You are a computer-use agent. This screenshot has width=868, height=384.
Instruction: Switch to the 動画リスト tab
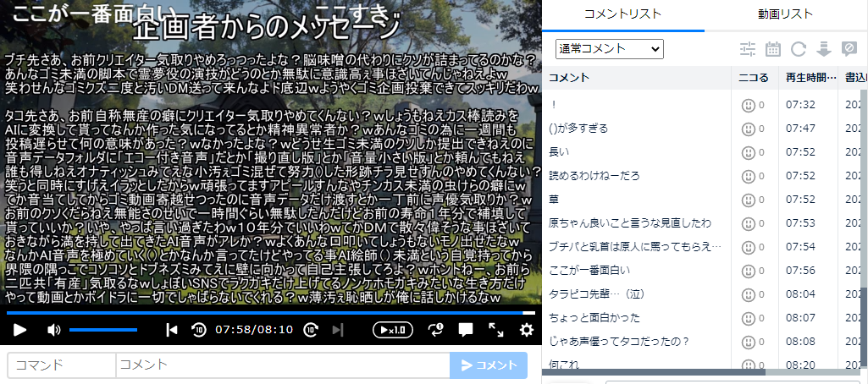[x=786, y=14]
